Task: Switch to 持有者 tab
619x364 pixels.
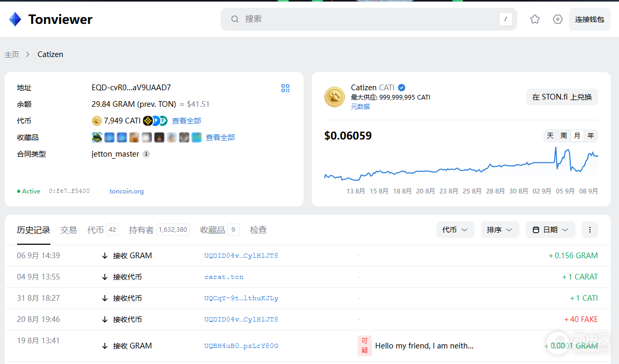Action: 159,230
